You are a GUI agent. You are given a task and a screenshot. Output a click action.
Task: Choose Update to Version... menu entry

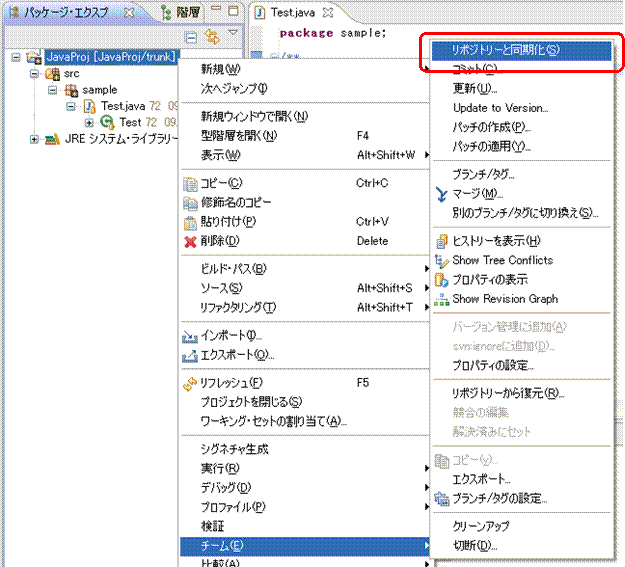tap(500, 108)
